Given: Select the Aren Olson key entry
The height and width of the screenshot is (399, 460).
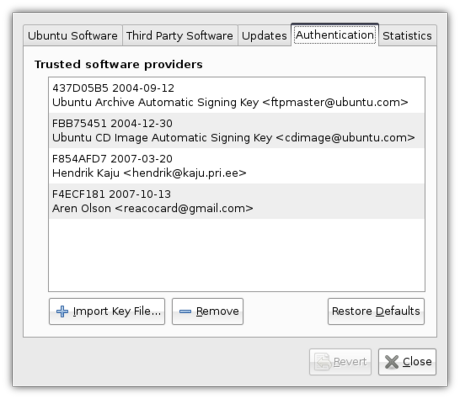Looking at the screenshot, I should point(237,201).
